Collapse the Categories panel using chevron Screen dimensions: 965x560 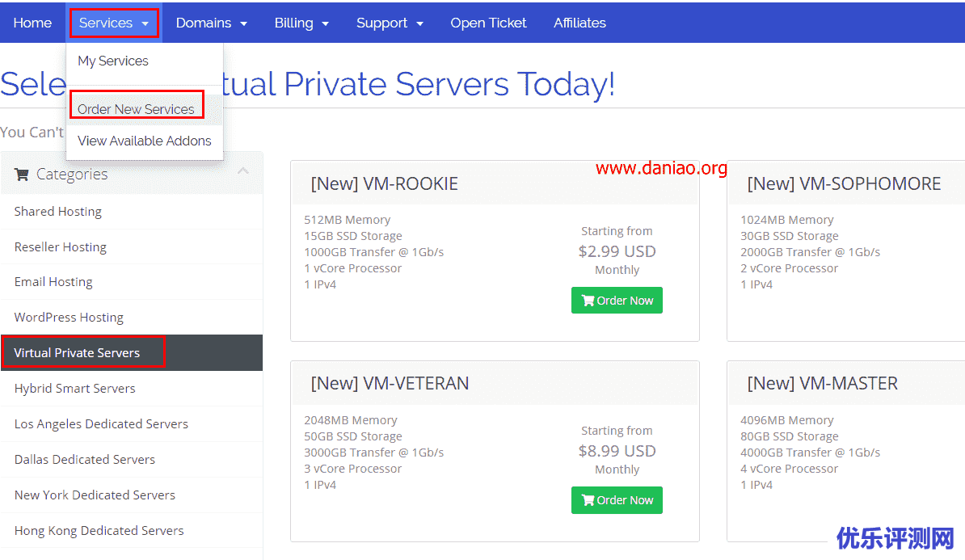click(243, 172)
